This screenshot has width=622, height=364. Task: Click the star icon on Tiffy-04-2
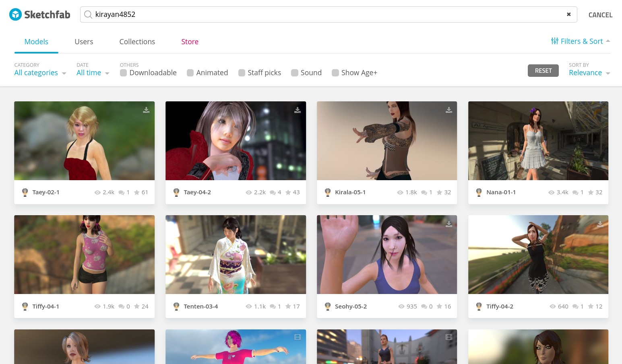(591, 306)
